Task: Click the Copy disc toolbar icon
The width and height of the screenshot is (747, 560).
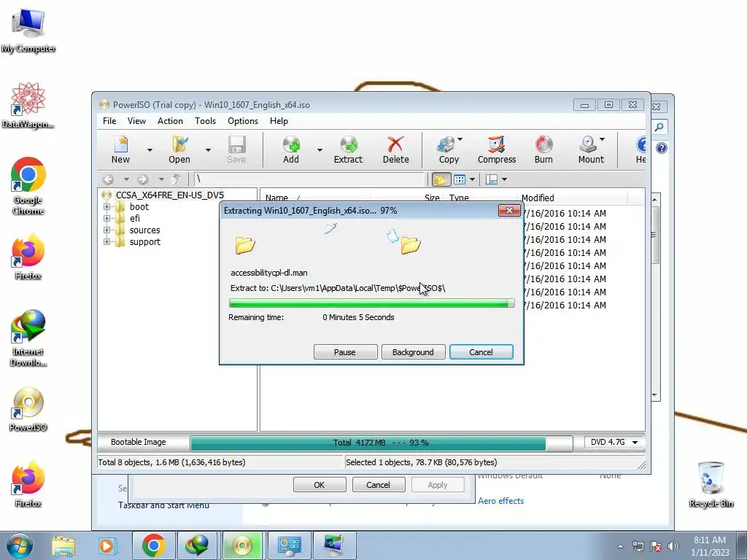Action: [447, 149]
